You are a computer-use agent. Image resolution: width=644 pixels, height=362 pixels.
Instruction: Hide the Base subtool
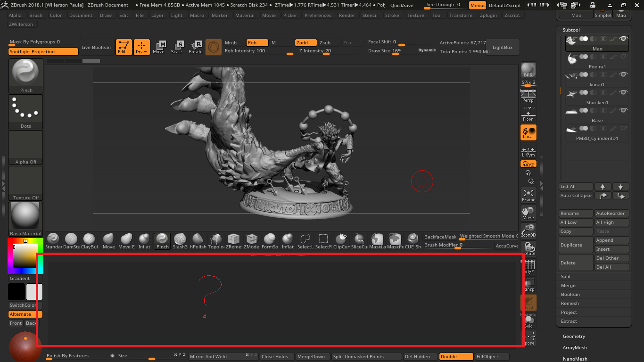click(624, 110)
